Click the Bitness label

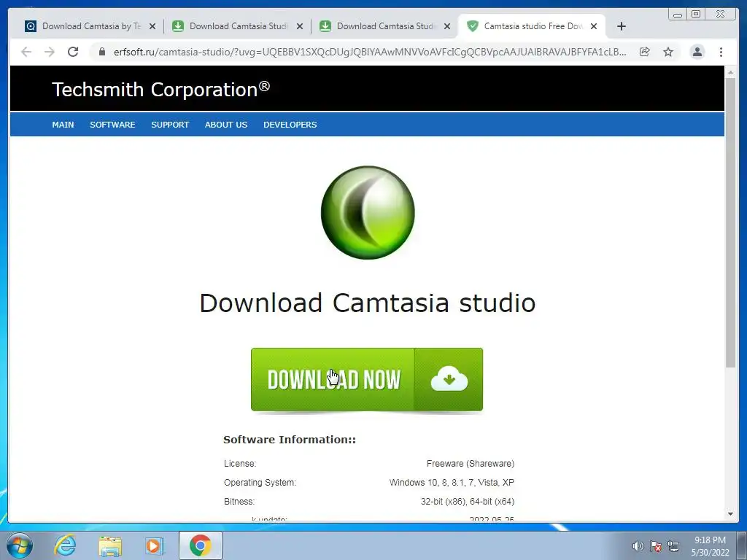(x=239, y=502)
